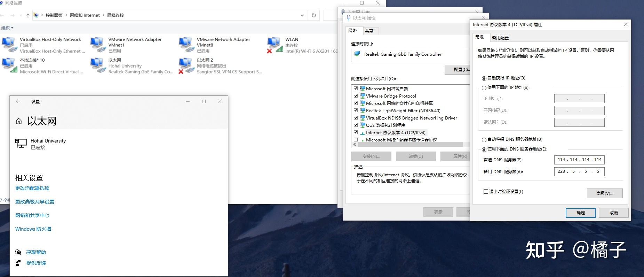Switch to 网络 tab in 以太网 属性
The width and height of the screenshot is (644, 277).
coord(352,31)
